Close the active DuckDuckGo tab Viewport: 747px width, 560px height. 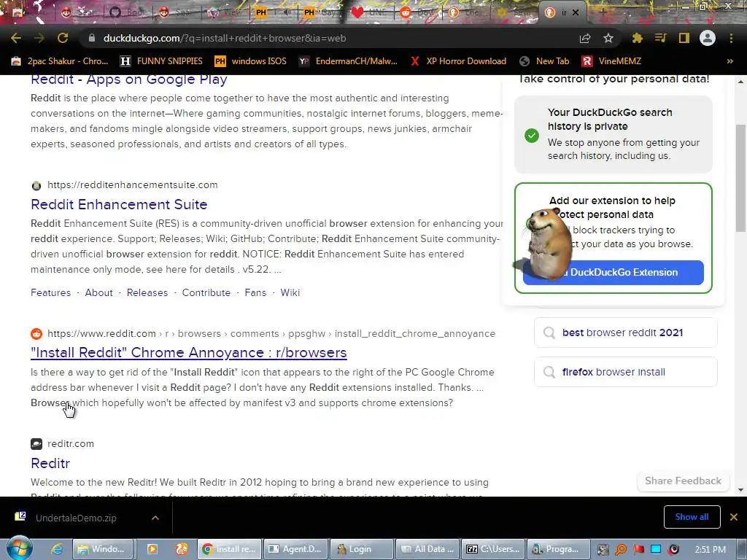(x=576, y=12)
